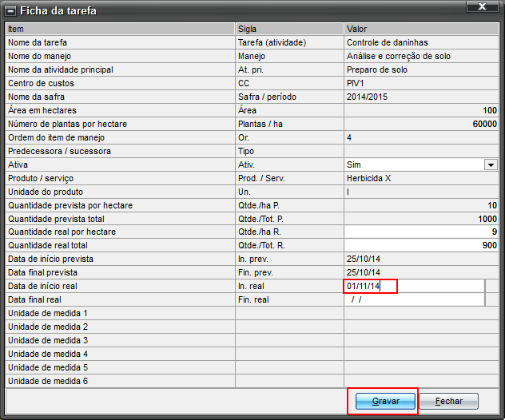Select the Nome da tarefa row
The height and width of the screenshot is (420, 505).
120,42
